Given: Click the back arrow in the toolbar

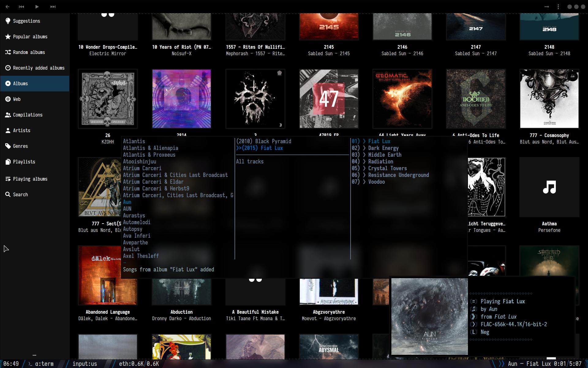Looking at the screenshot, I should (x=7, y=6).
